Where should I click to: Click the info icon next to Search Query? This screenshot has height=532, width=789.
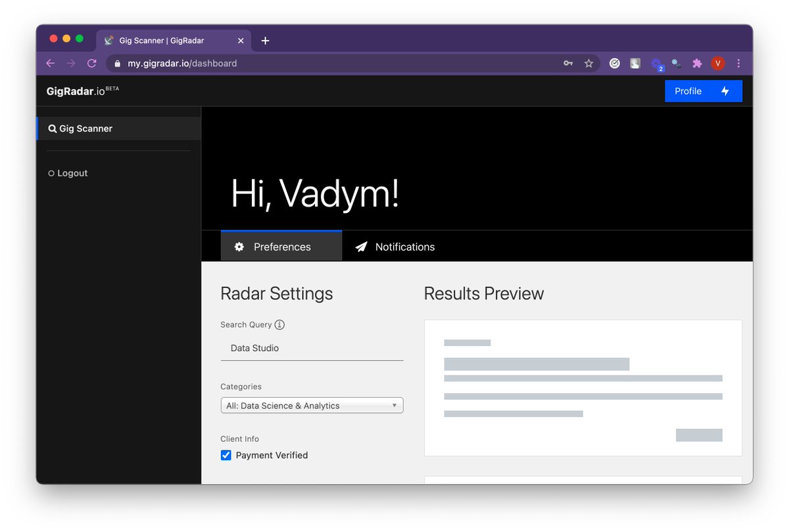pos(279,325)
